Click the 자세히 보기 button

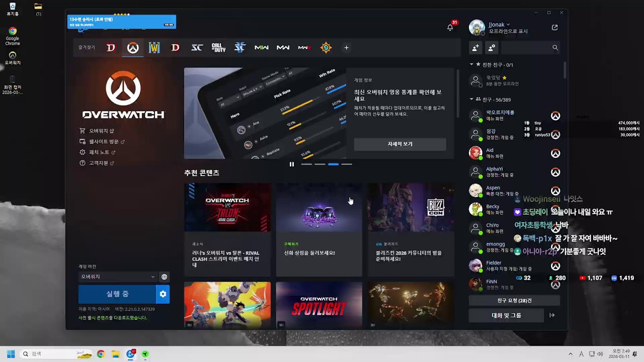[400, 144]
